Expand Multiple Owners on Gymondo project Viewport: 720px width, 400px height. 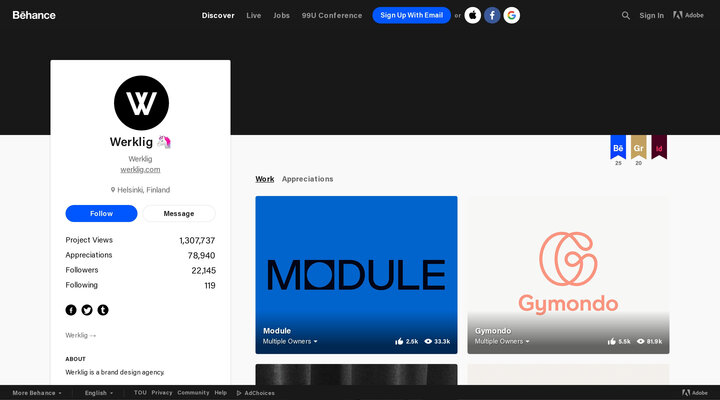pos(502,342)
